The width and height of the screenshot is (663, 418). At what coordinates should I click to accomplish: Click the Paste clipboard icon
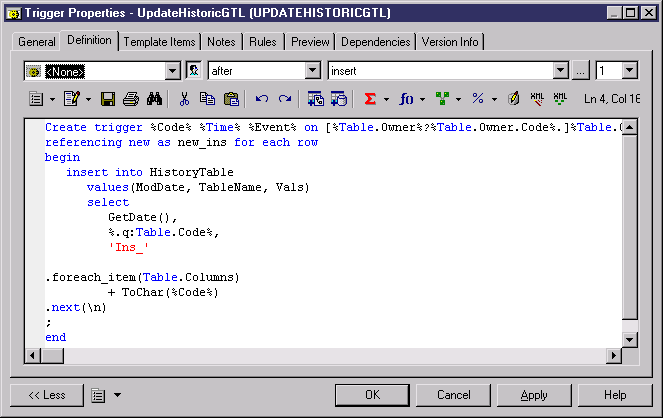pos(232,99)
